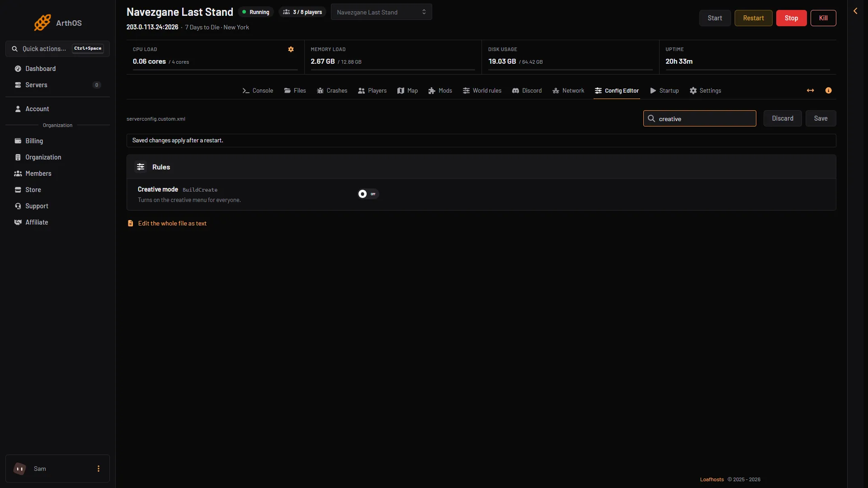
Task: Switch to World rules tab
Action: click(482, 90)
